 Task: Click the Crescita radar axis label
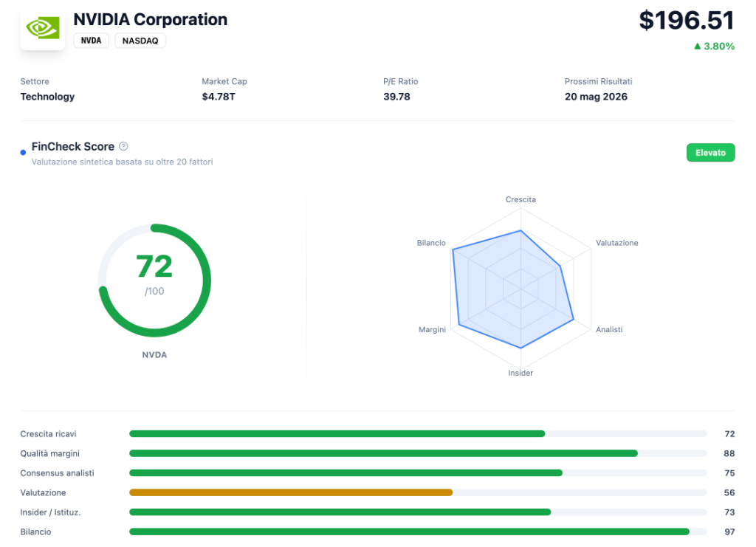click(x=520, y=199)
